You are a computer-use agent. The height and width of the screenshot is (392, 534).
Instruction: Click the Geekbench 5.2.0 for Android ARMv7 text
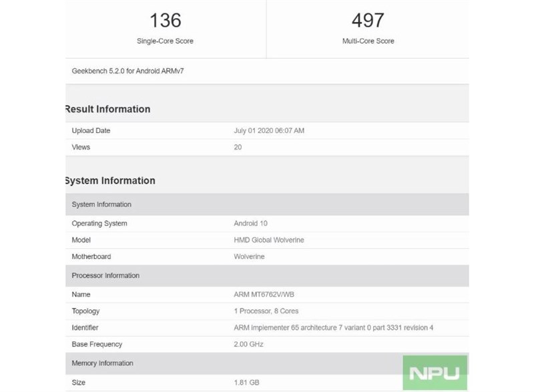[x=127, y=71]
